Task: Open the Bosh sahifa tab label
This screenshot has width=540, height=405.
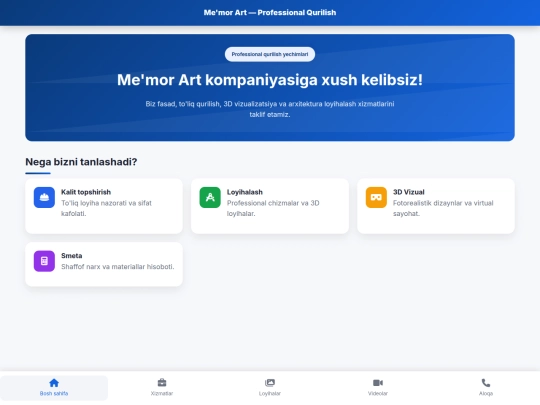Action: [x=54, y=393]
